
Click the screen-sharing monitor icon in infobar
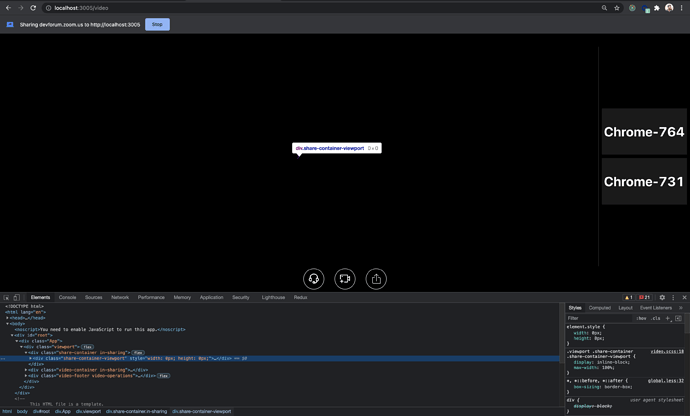coord(10,25)
